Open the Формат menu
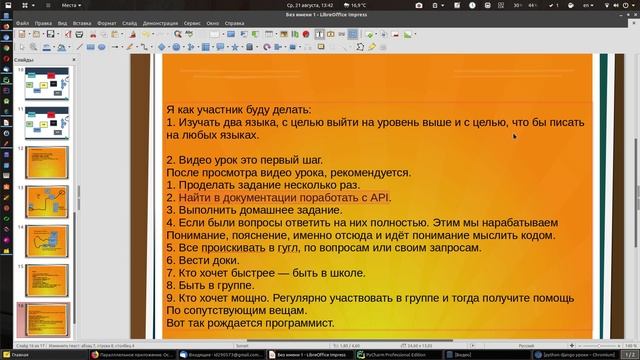Screen dimensions: 640x360 coord(107,23)
